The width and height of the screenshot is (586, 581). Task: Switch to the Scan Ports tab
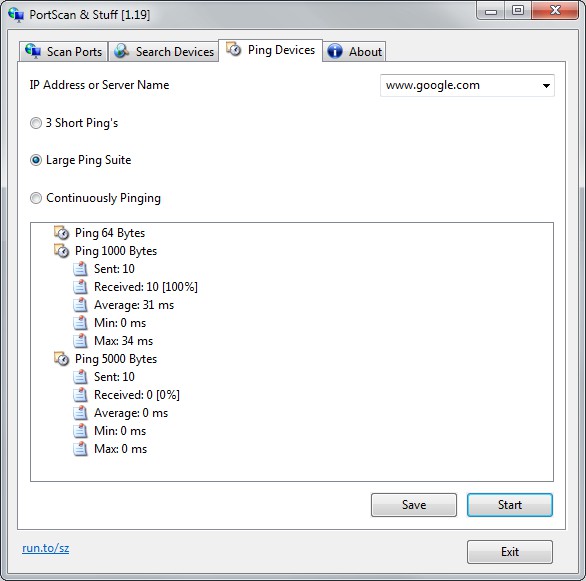(64, 51)
